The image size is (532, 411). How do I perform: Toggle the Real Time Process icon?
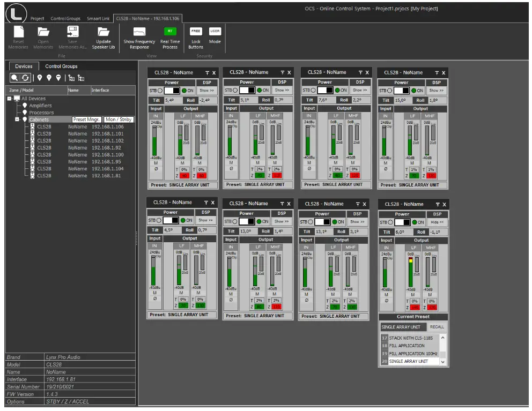coord(170,32)
